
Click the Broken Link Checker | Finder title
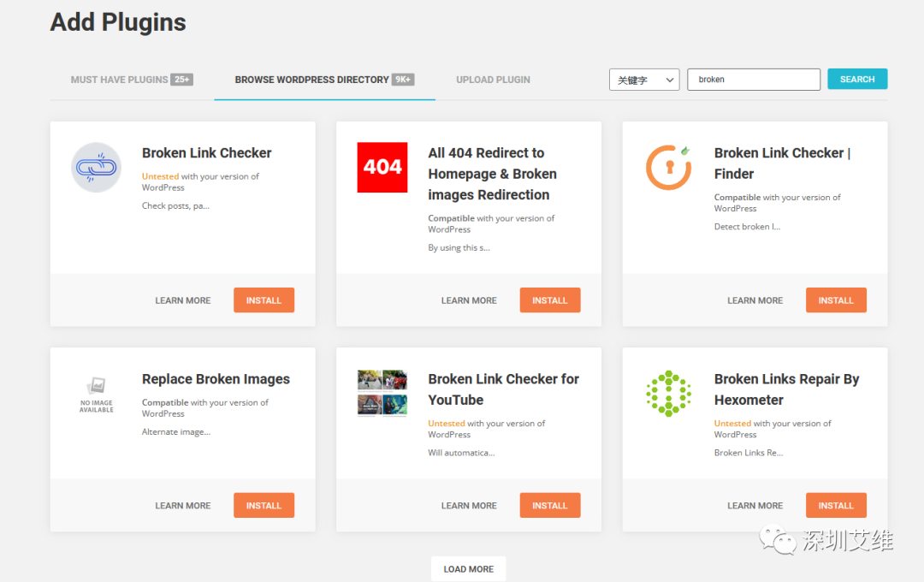pyautogui.click(x=782, y=163)
